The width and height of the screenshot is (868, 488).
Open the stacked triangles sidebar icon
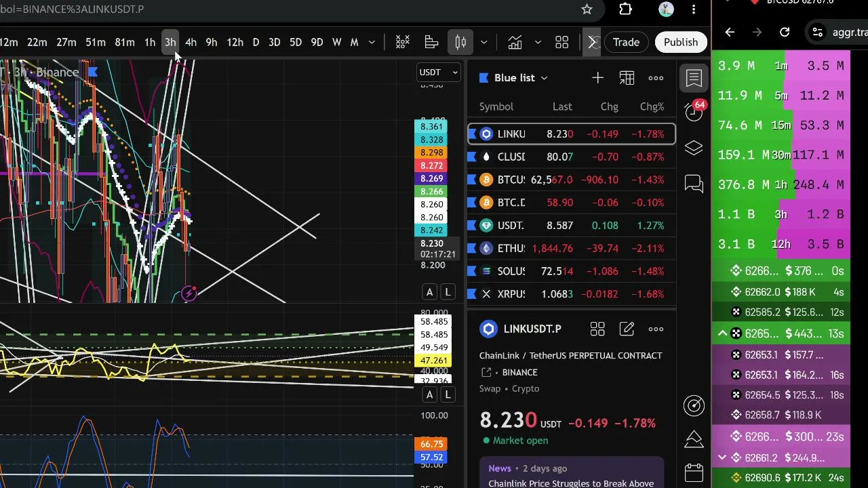[694, 439]
